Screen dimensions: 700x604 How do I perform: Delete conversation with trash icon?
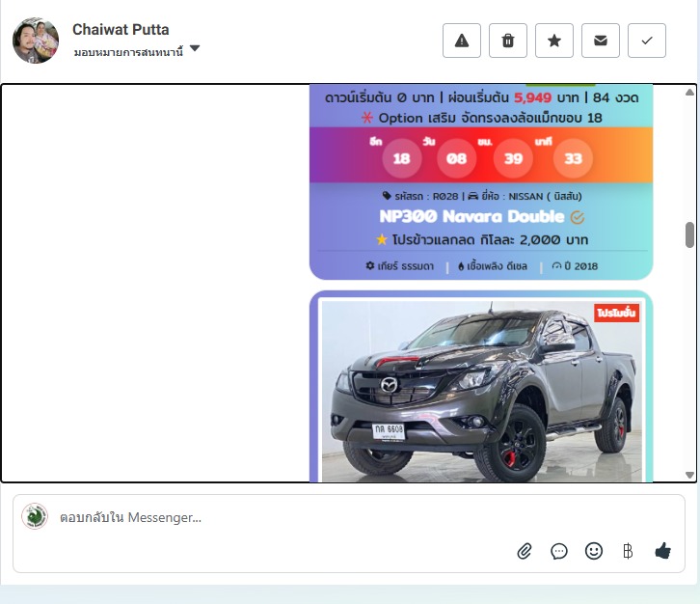pyautogui.click(x=508, y=41)
